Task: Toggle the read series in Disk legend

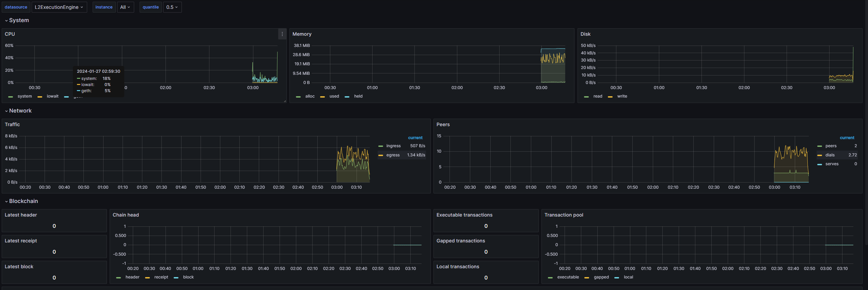Action: pyautogui.click(x=598, y=96)
